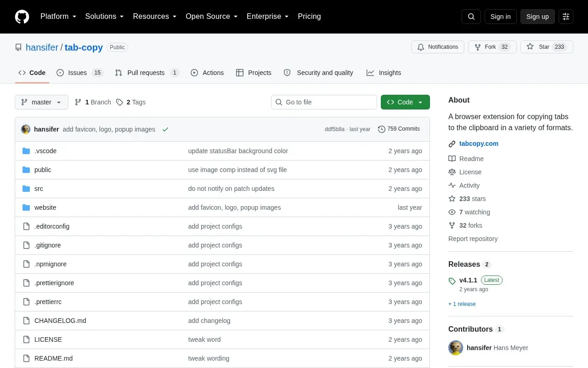
Task: Open the Pricing page link
Action: coord(309,17)
